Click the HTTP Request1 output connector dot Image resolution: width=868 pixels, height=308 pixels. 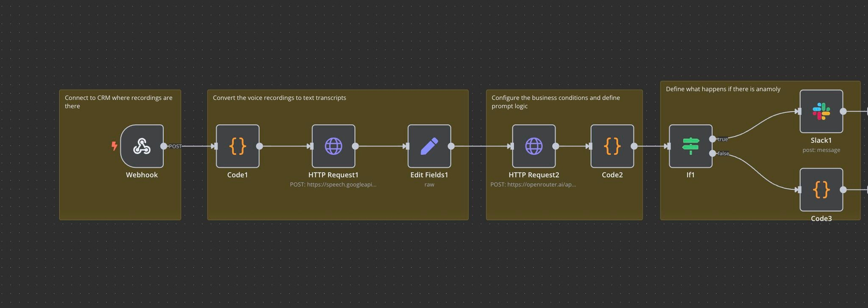(355, 146)
